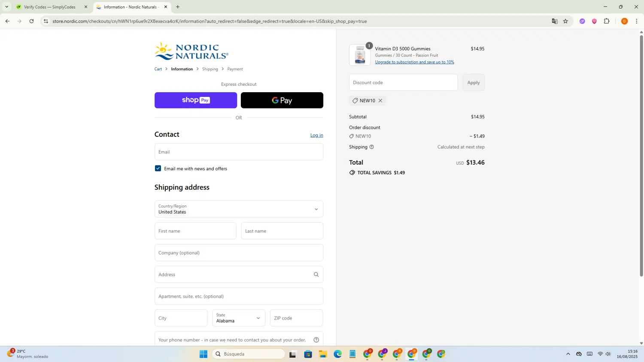Click Upgrade to subscription and save link
Screen dimensions: 644x362
click(414, 62)
